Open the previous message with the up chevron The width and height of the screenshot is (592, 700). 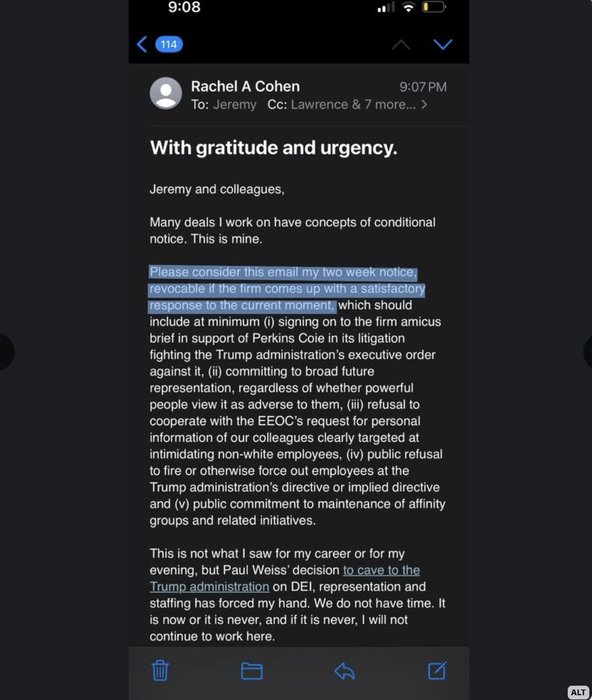pyautogui.click(x=401, y=44)
